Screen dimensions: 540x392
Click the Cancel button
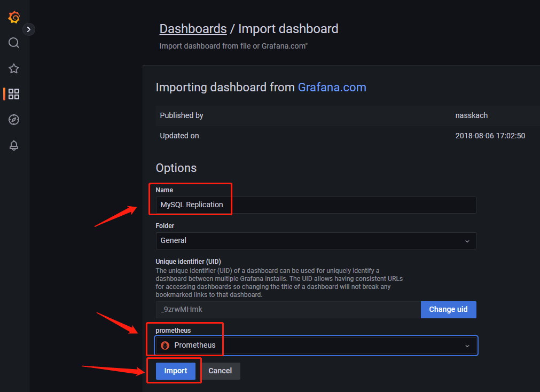(220, 371)
